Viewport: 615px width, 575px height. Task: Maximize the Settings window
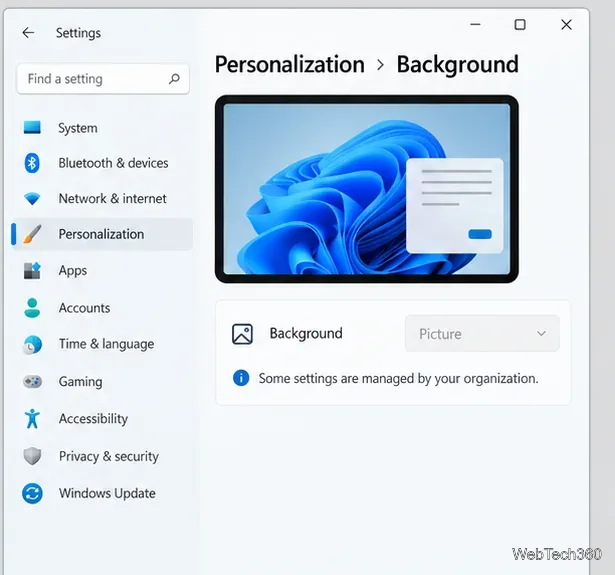click(520, 25)
